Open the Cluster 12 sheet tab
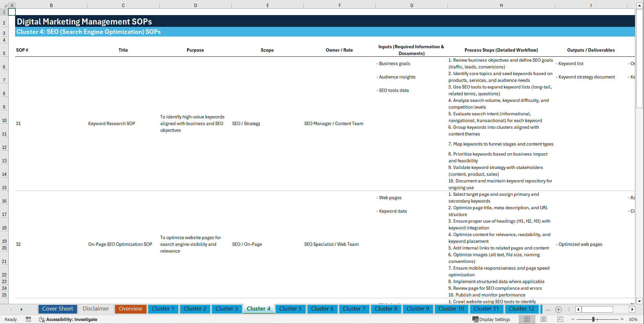The width and height of the screenshot is (644, 324). (x=522, y=309)
